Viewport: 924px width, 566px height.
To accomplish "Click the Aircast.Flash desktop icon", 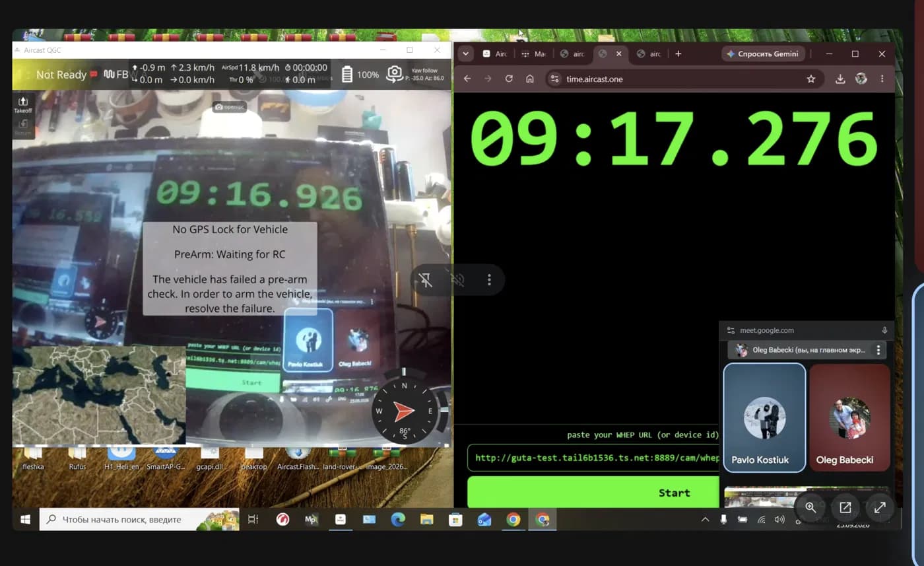I will [x=298, y=459].
